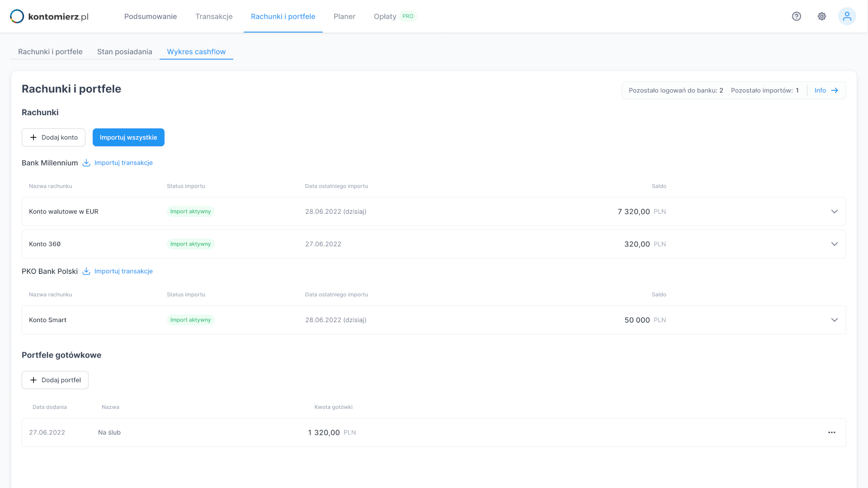Expand the Konto 360 row
The height and width of the screenshot is (488, 868).
click(x=834, y=244)
